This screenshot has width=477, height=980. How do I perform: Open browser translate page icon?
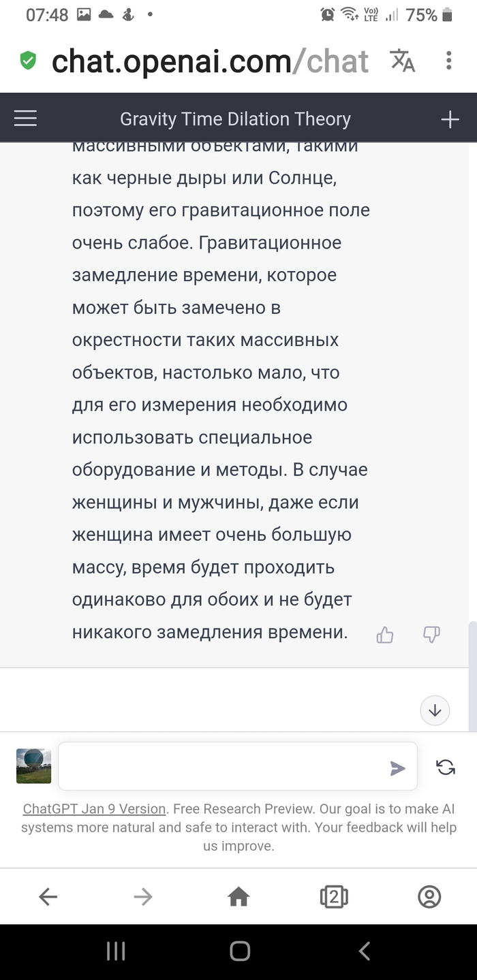pyautogui.click(x=402, y=61)
